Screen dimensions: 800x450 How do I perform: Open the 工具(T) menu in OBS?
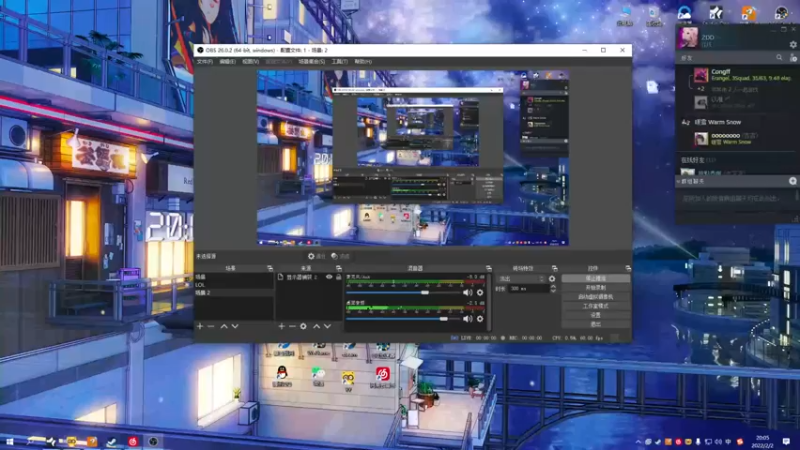coord(339,62)
